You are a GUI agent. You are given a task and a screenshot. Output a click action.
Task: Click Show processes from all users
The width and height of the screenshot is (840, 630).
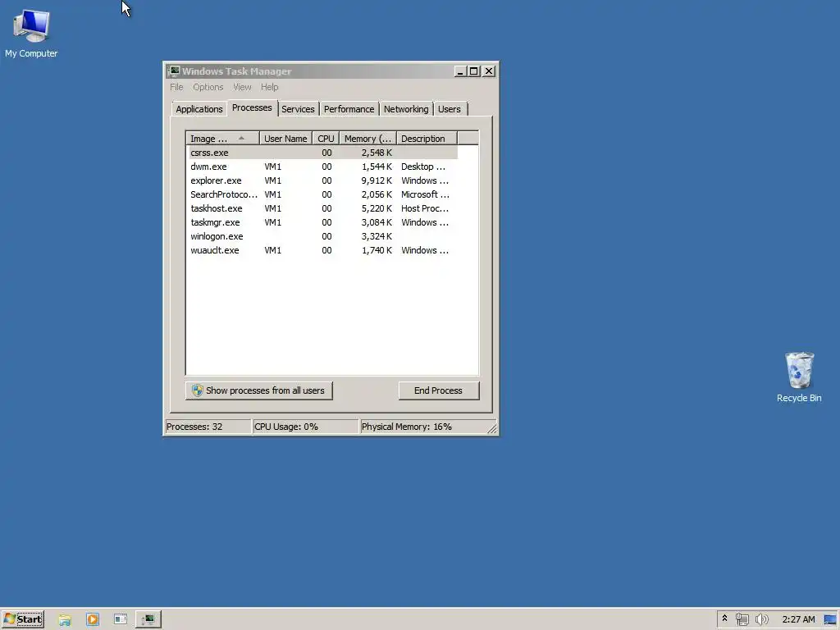click(x=258, y=390)
